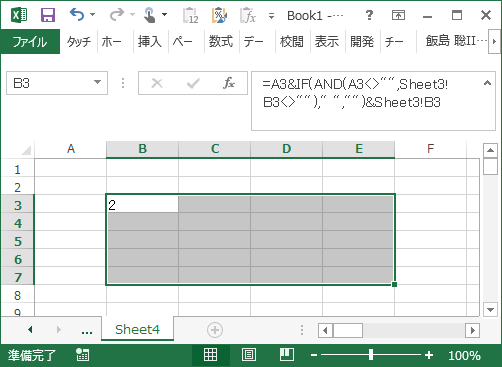Click the paste formulas fx icon

tap(248, 15)
